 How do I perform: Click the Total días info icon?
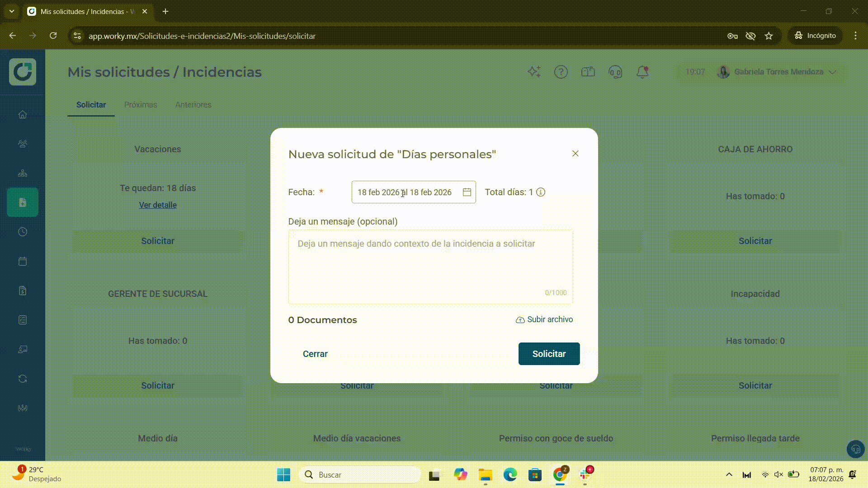[541, 192]
